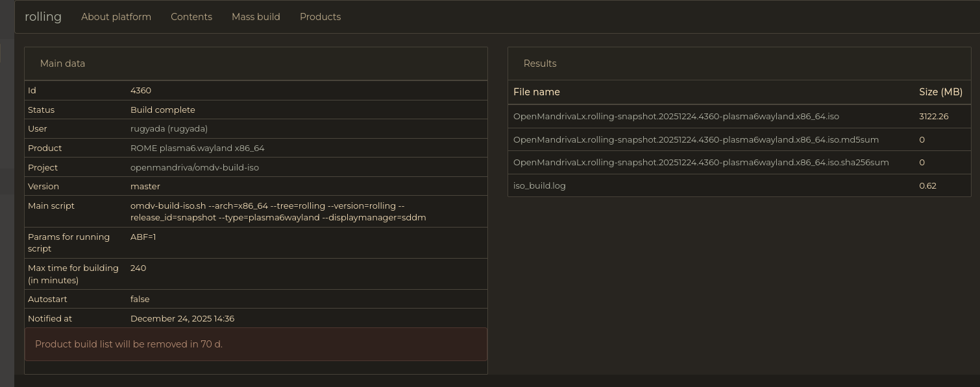
Task: Click the Build complete status value
Action: [162, 110]
